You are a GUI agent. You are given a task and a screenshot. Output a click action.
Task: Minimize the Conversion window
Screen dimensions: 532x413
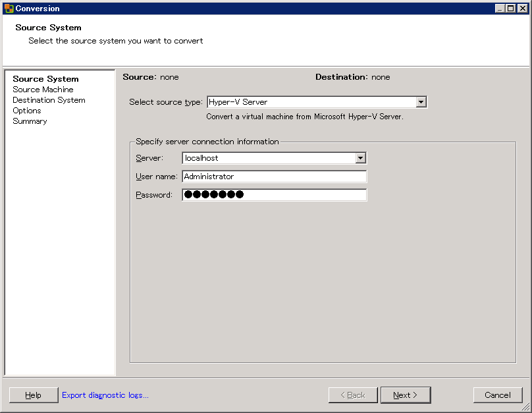pyautogui.click(x=500, y=9)
